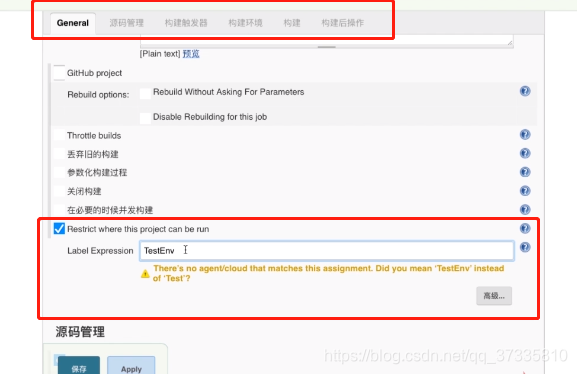The height and width of the screenshot is (374, 577).
Task: Check Disable Rebuilding for this job
Action: 145,118
